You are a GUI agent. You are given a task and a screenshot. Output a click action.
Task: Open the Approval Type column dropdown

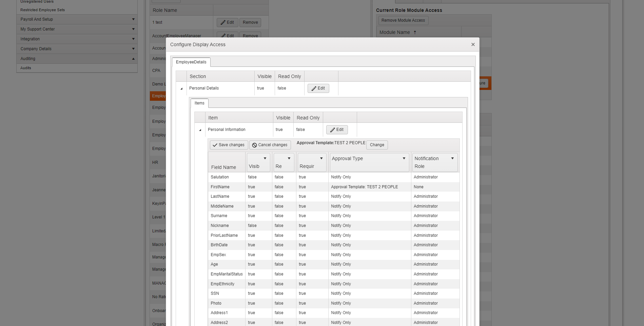[404, 158]
